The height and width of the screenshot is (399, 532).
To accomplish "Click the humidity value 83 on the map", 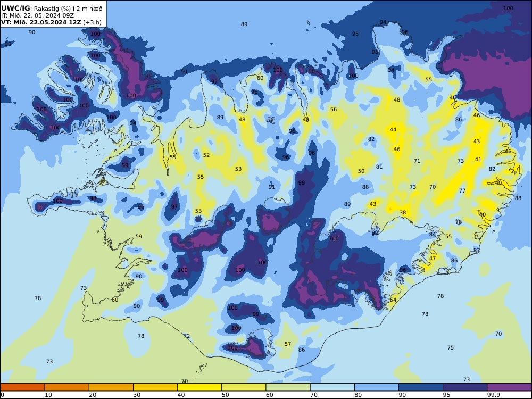I will (477, 251).
